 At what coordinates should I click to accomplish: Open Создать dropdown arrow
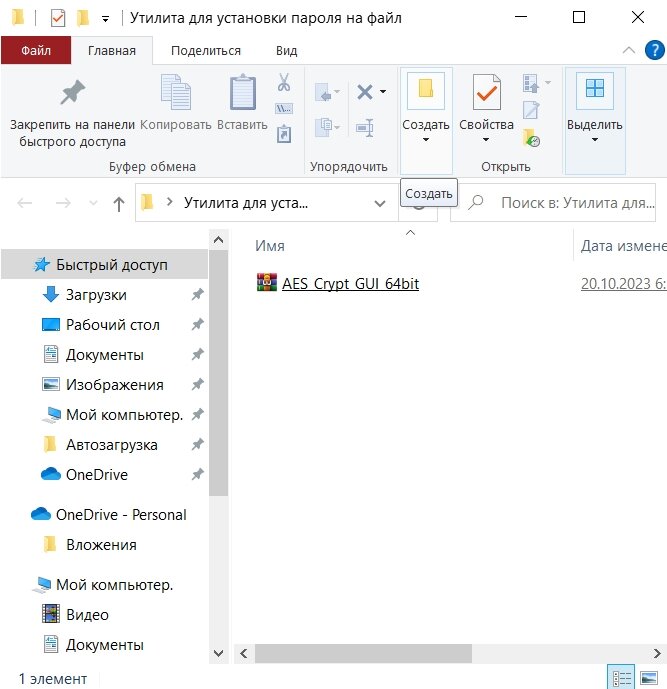point(425,140)
